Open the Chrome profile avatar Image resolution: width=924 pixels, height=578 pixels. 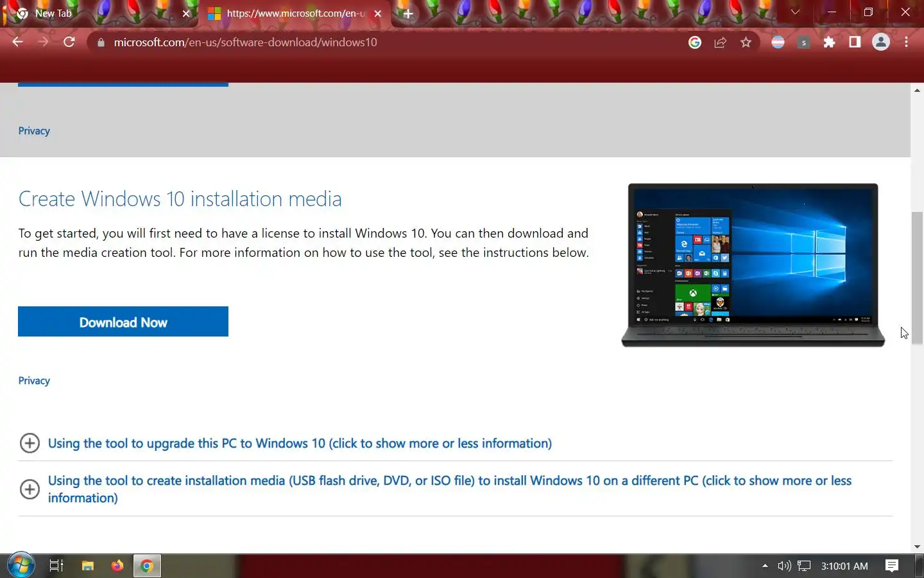point(881,42)
